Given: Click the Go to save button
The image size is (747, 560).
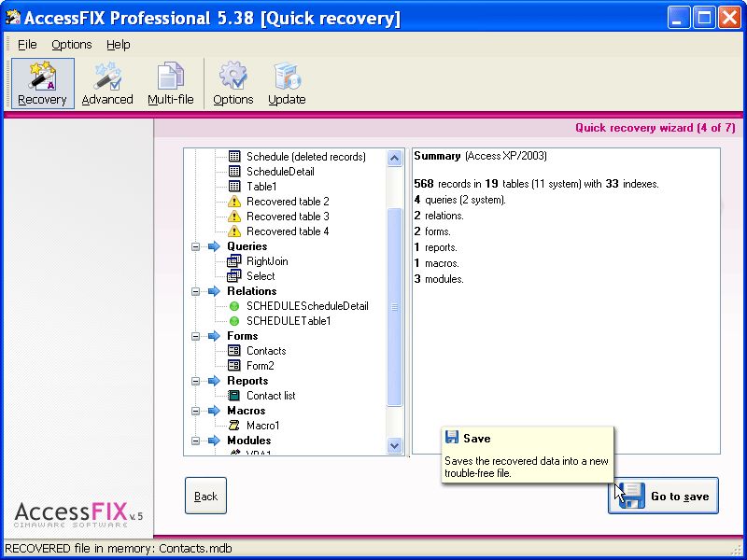Looking at the screenshot, I should [663, 496].
